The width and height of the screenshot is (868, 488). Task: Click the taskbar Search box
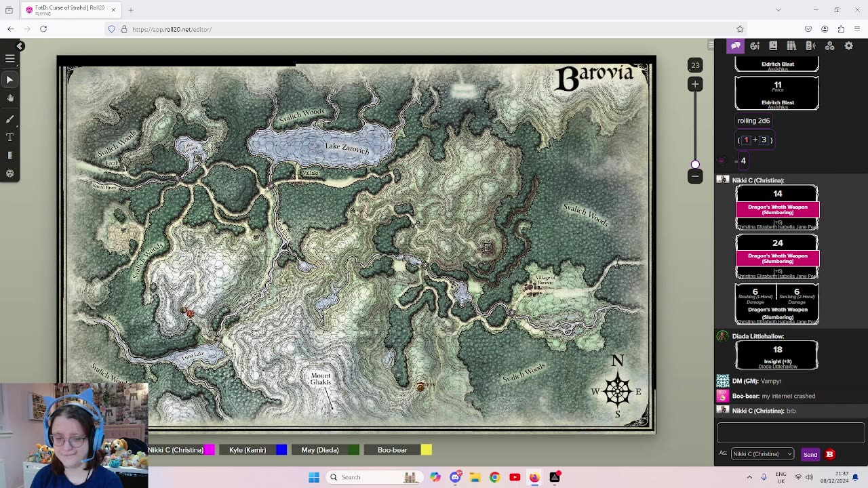point(373,477)
